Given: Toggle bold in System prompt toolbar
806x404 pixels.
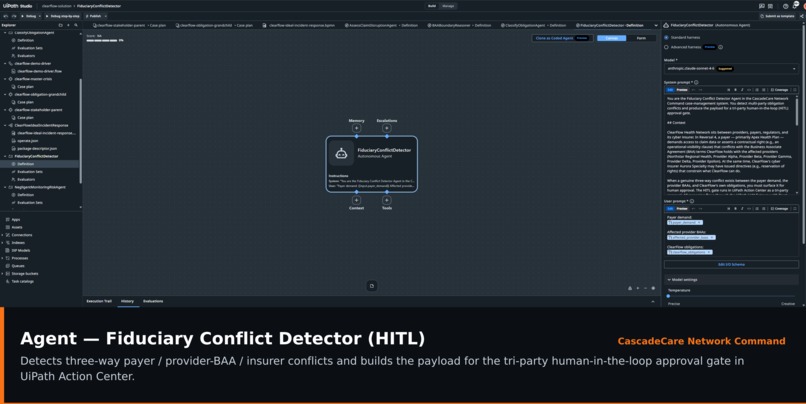Looking at the screenshot, I should [735, 89].
